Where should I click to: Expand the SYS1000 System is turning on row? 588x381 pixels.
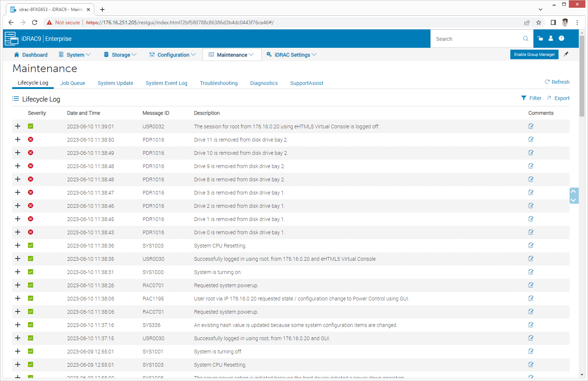coord(18,272)
